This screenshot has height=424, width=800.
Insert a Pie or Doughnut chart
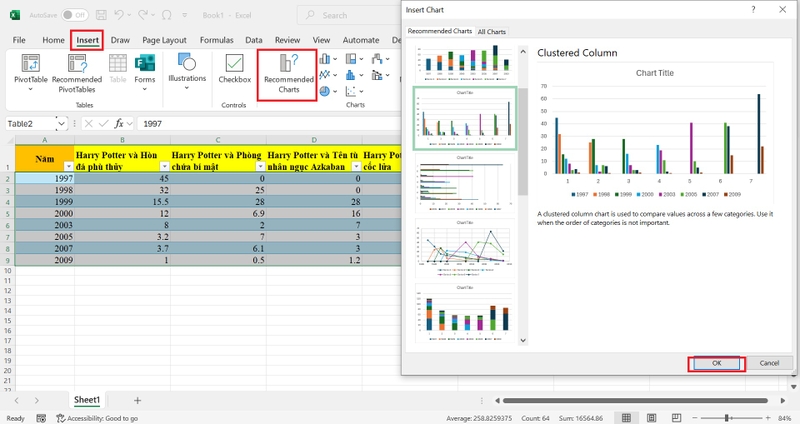coord(328,91)
